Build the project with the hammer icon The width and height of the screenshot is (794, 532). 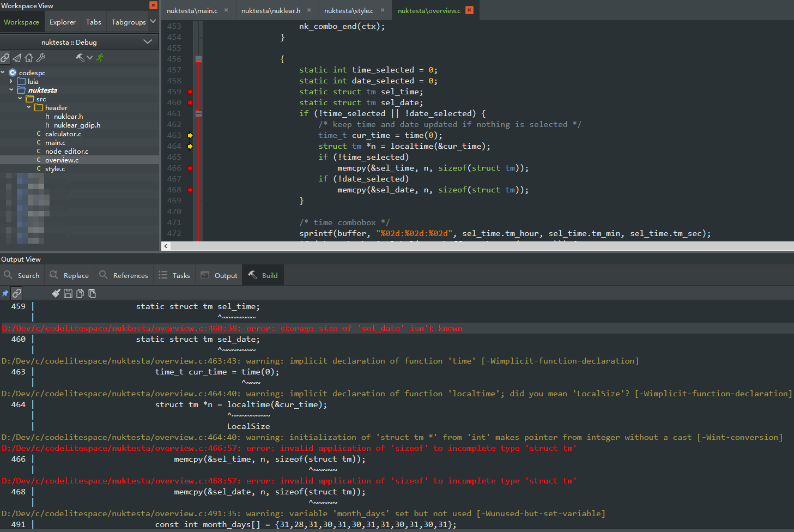79,57
